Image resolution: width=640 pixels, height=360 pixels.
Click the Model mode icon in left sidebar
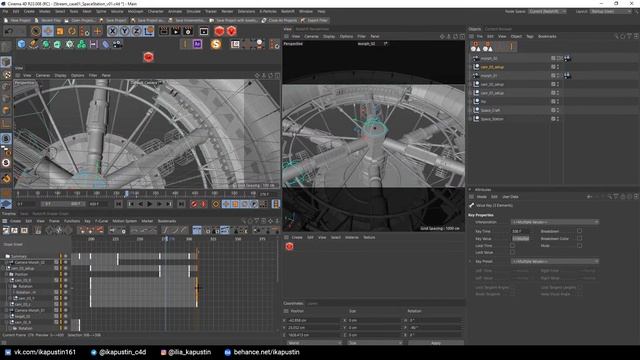tap(6, 62)
